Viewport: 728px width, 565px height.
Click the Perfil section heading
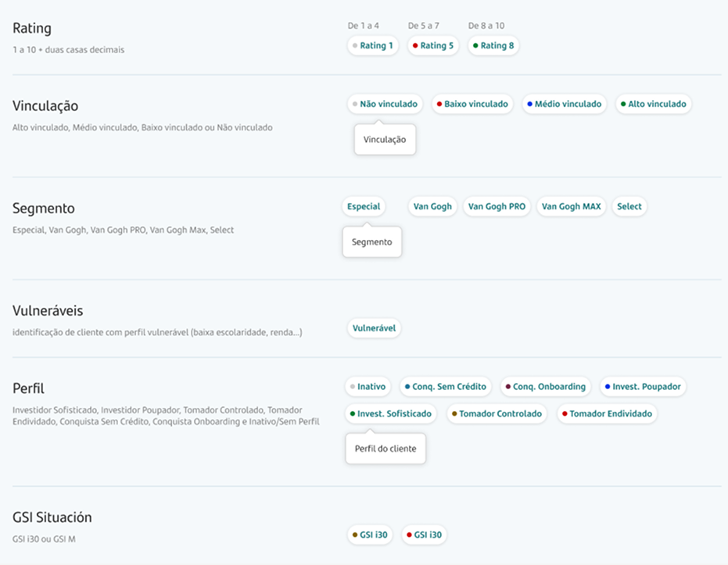click(x=28, y=388)
